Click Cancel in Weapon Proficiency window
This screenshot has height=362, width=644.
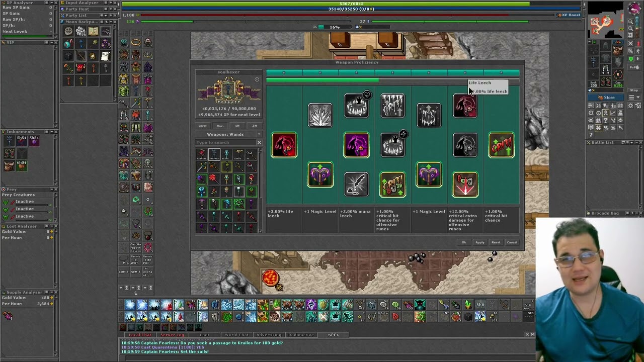pos(512,242)
